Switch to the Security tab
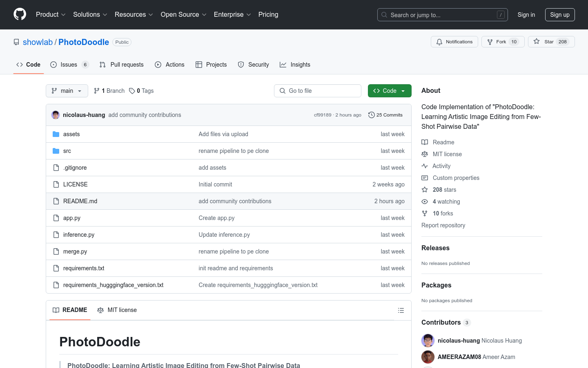Viewport: 588px width, 368px height. (254, 65)
